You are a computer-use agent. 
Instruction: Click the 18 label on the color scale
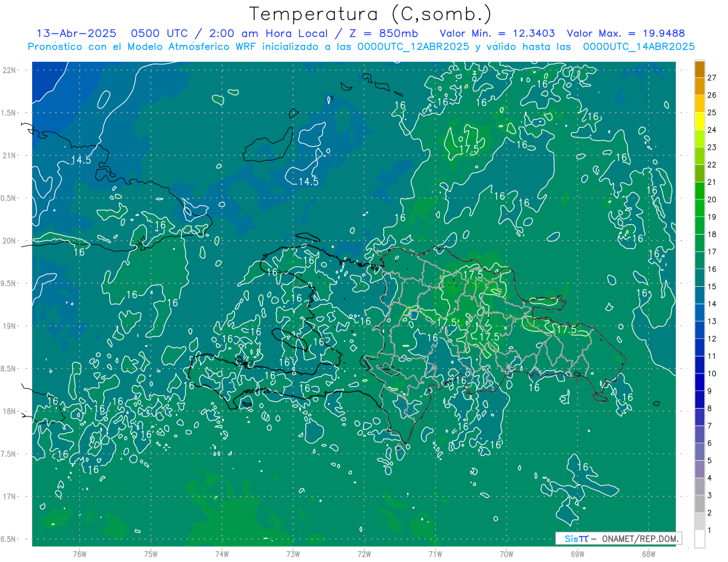(712, 234)
